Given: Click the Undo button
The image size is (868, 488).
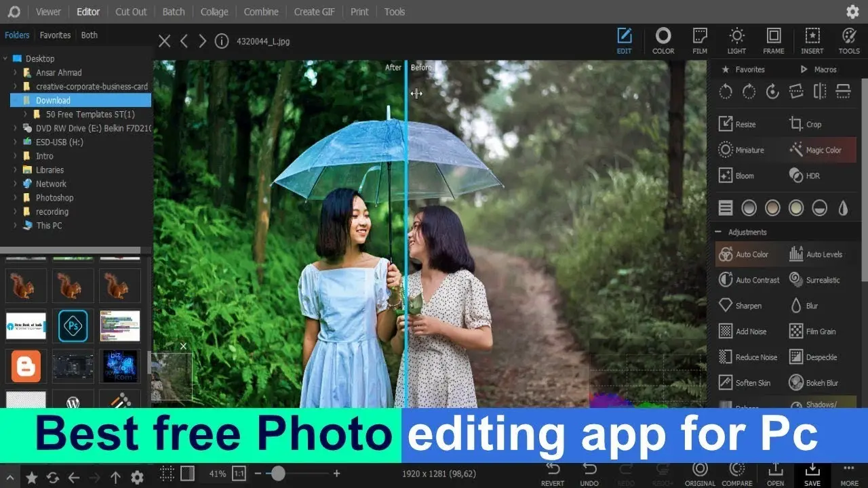Looking at the screenshot, I should point(589,473).
